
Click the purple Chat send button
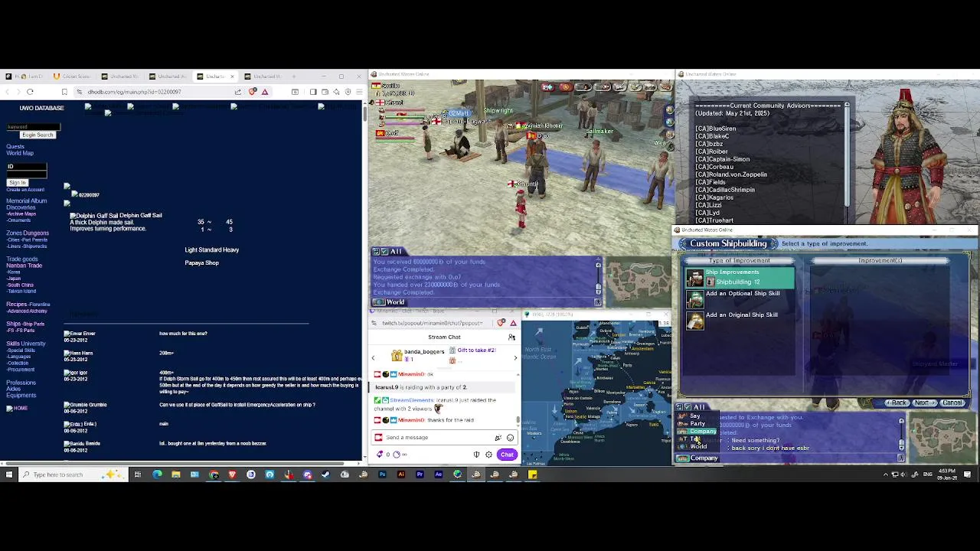click(507, 455)
